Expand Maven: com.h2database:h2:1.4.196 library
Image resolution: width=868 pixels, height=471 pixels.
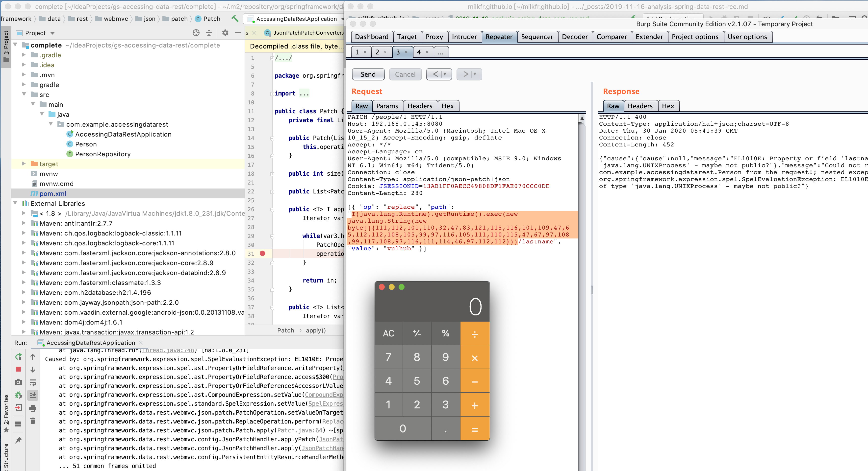tap(24, 292)
